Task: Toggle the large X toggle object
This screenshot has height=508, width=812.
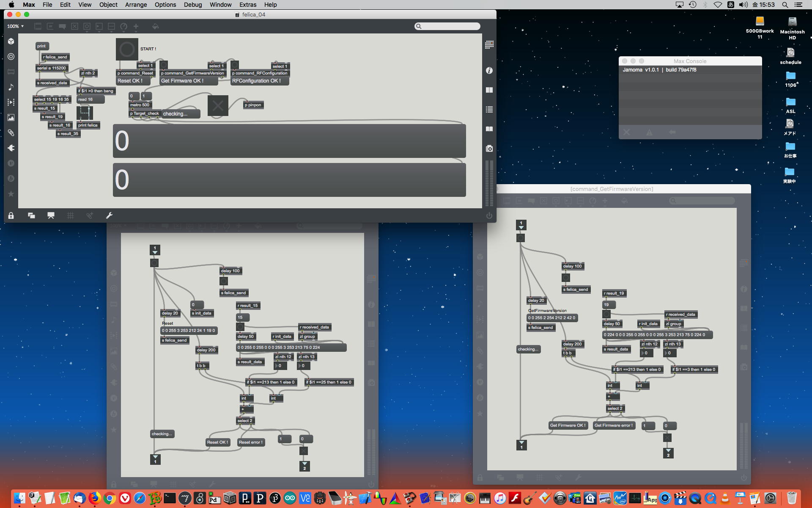Action: click(218, 105)
